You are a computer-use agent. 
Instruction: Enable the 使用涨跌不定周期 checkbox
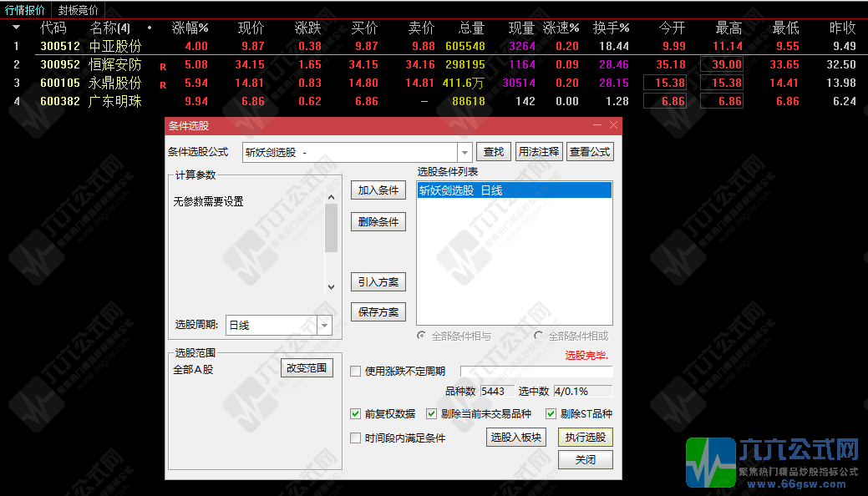355,372
